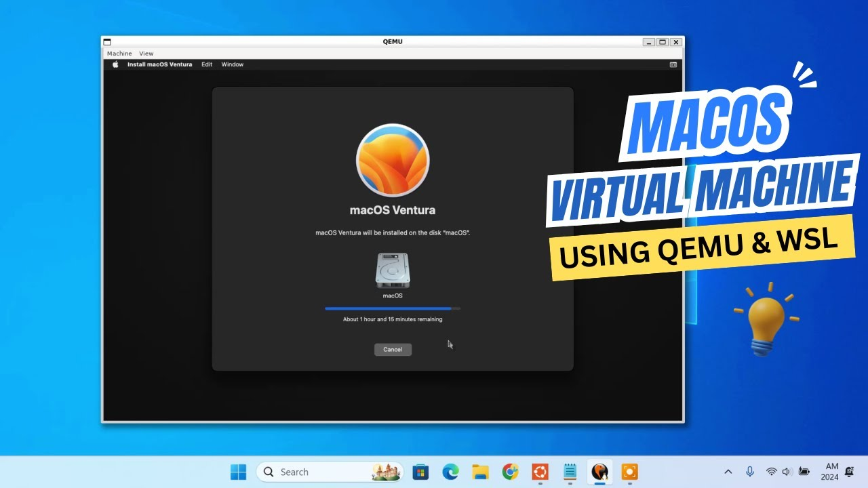Click the 'QEMU' window title text
The height and width of the screenshot is (488, 868).
tap(393, 42)
